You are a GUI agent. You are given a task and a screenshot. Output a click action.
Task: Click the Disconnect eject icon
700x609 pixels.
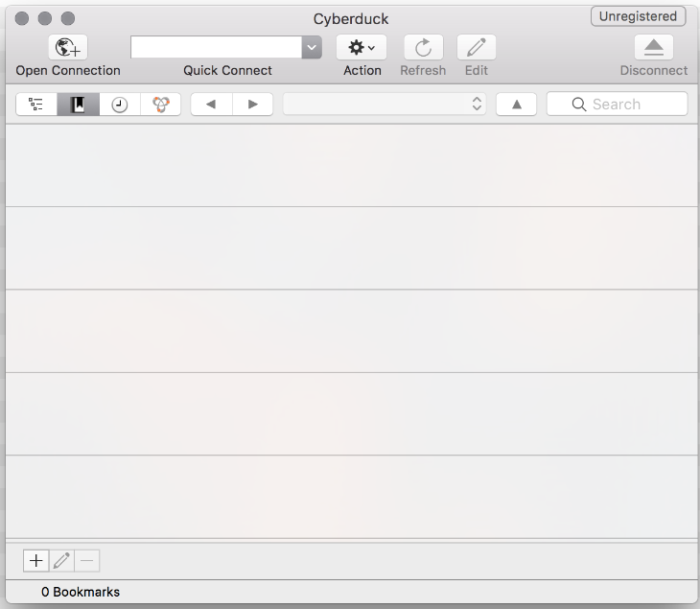[x=654, y=47]
